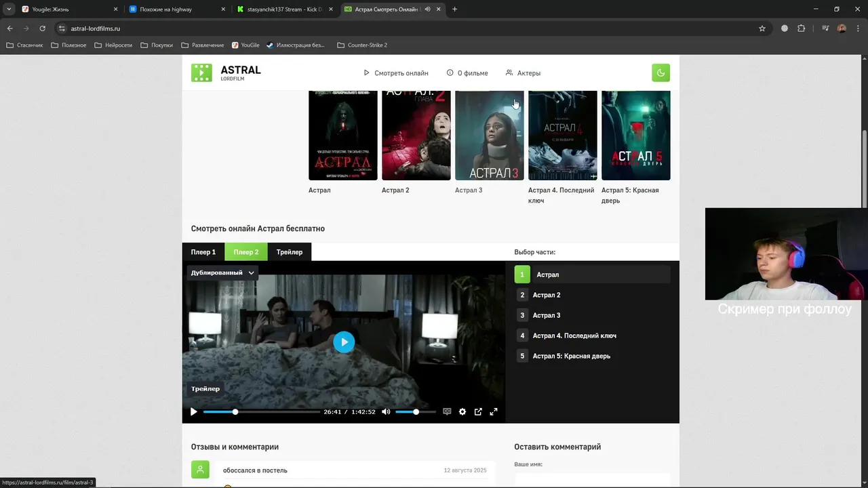This screenshot has width=868, height=488.
Task: Click the comment text обоссался в постель
Action: click(x=255, y=470)
